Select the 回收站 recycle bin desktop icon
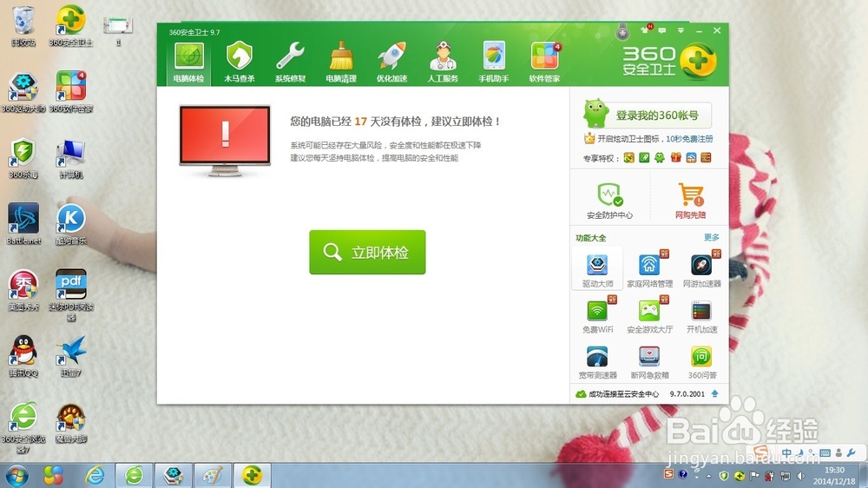 click(x=23, y=26)
